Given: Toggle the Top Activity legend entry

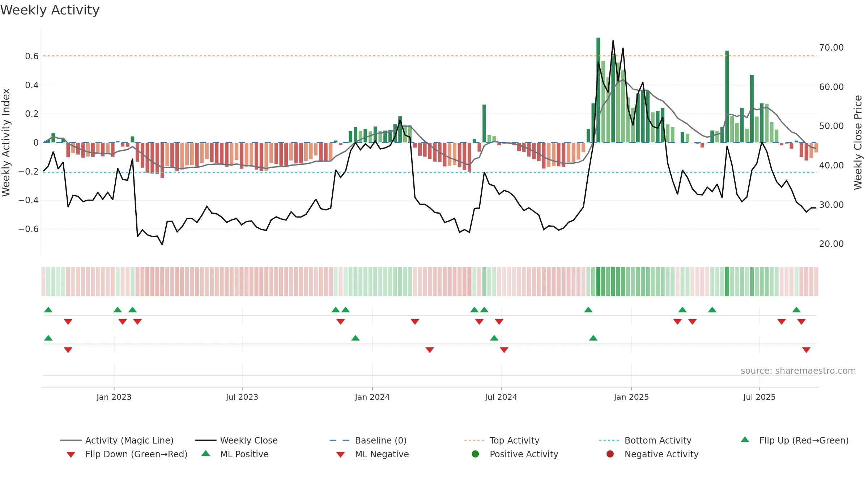Looking at the screenshot, I should pyautogui.click(x=502, y=440).
